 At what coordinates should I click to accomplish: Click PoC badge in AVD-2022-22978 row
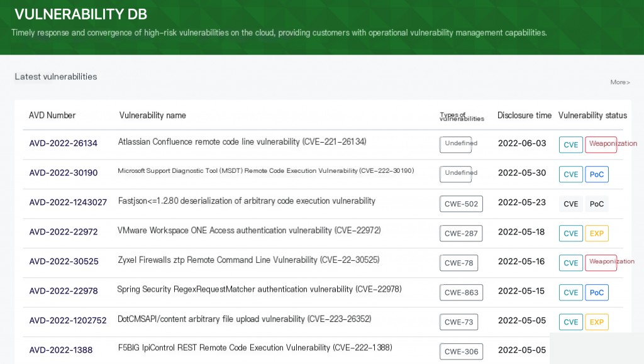[597, 292]
